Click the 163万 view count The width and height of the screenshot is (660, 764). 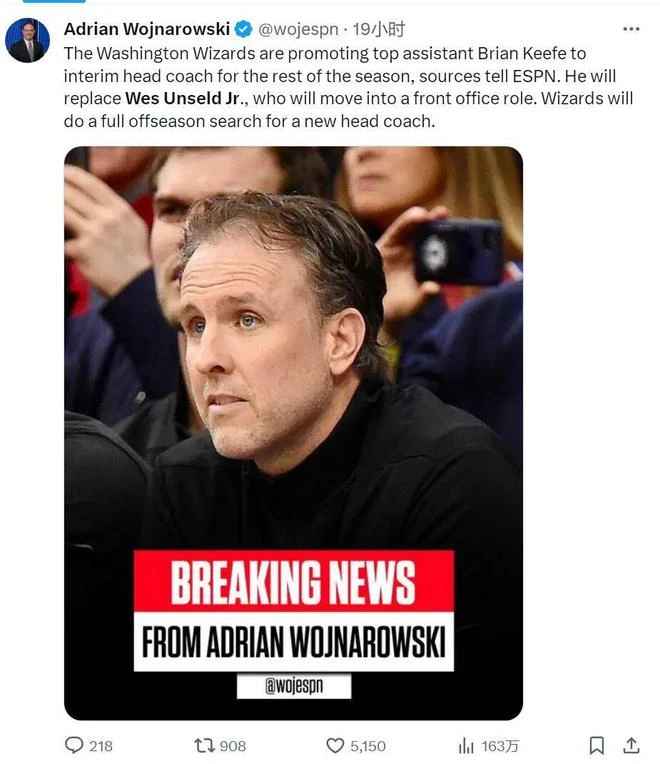[500, 746]
